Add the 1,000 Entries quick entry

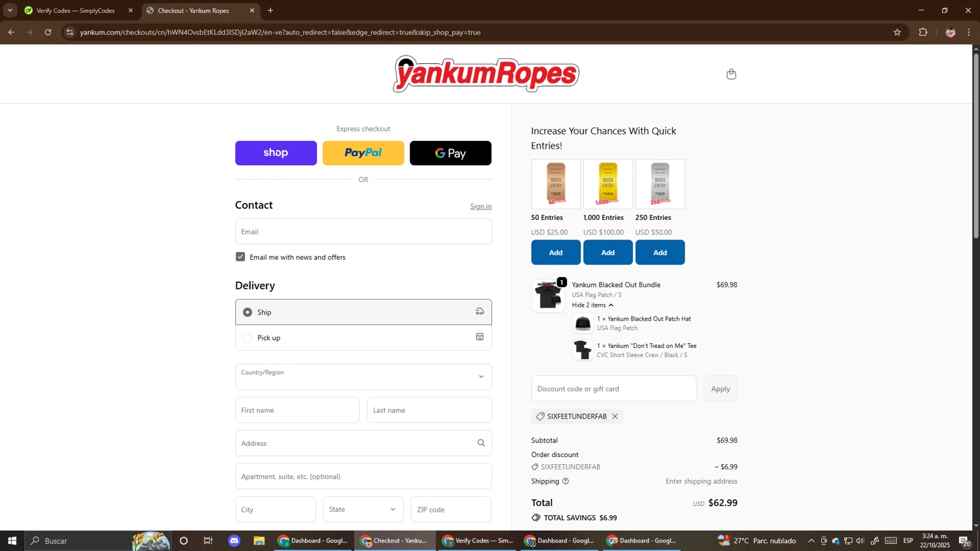coord(608,252)
